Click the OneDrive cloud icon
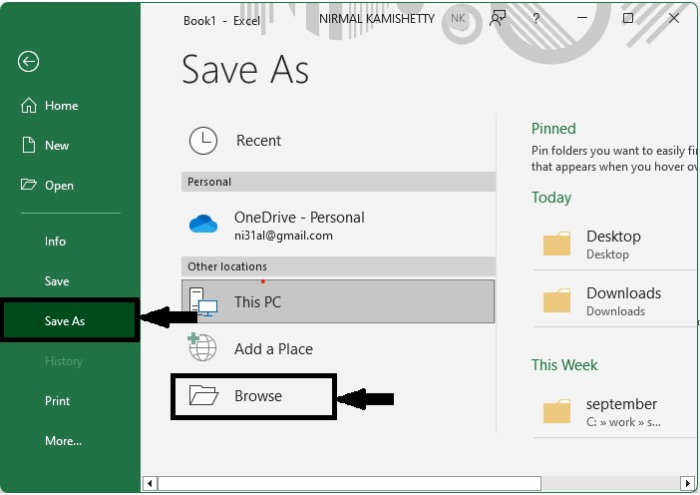 [203, 224]
